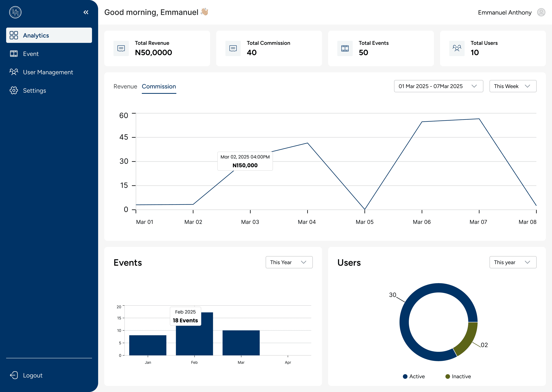Toggle the Active legend item
The height and width of the screenshot is (392, 552).
pyautogui.click(x=414, y=376)
